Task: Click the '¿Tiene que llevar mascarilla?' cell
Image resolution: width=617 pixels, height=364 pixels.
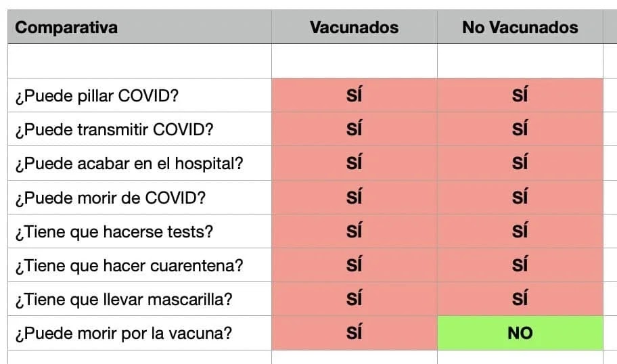Action: 139,299
